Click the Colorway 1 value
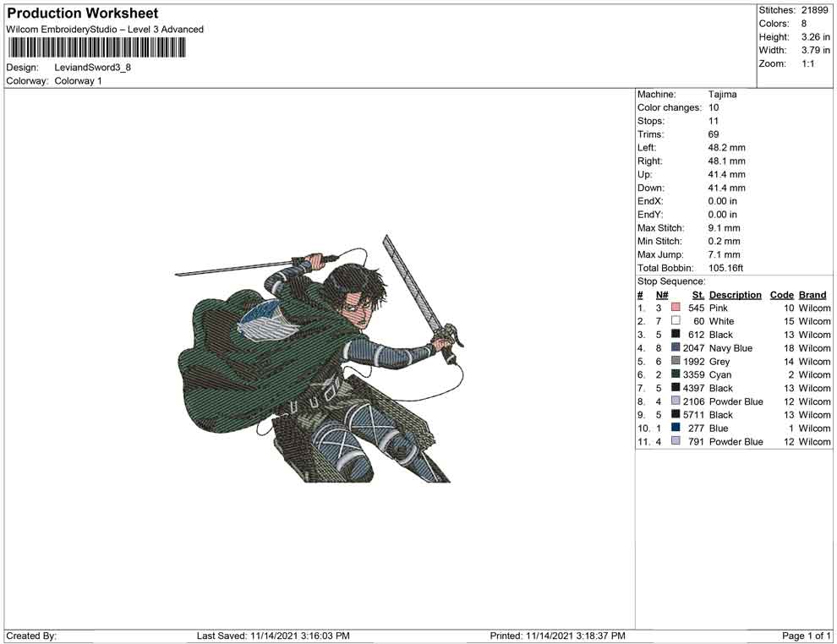 78,81
